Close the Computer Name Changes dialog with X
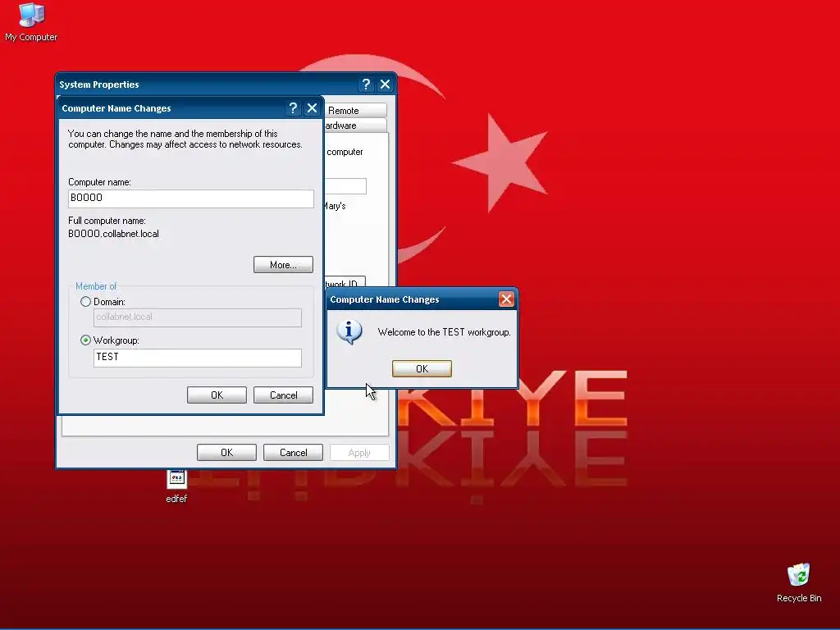Image resolution: width=840 pixels, height=630 pixels. pyautogui.click(x=312, y=108)
